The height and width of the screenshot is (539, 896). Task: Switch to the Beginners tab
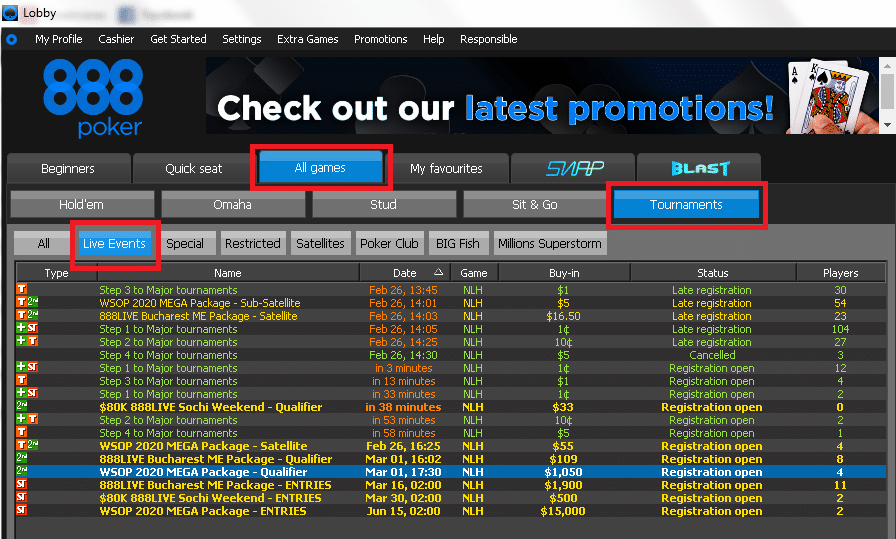69,169
